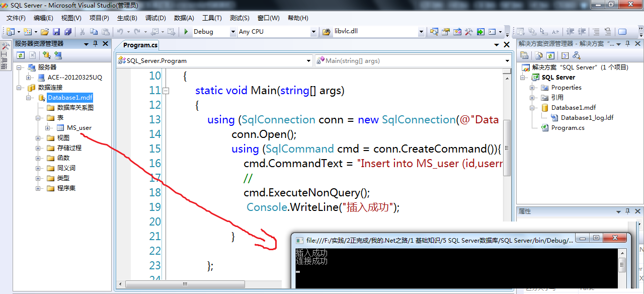Click Connect to Database icon in Server Explorer
The height and width of the screenshot is (294, 644).
pyautogui.click(x=46, y=55)
